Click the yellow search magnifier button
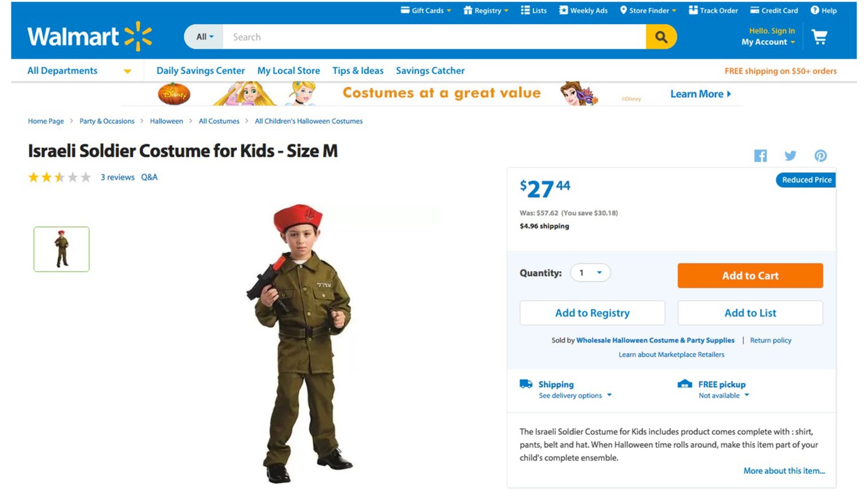The height and width of the screenshot is (501, 868). tap(661, 37)
